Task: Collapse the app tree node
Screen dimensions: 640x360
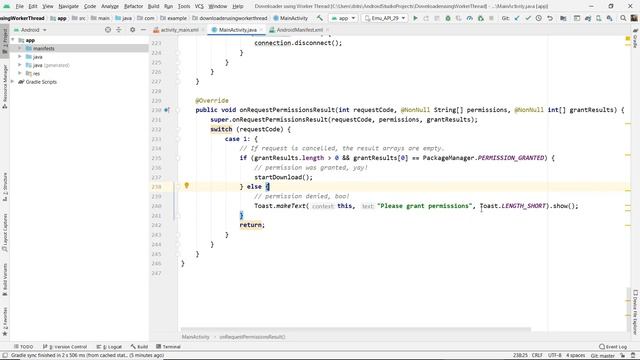Action: point(13,40)
